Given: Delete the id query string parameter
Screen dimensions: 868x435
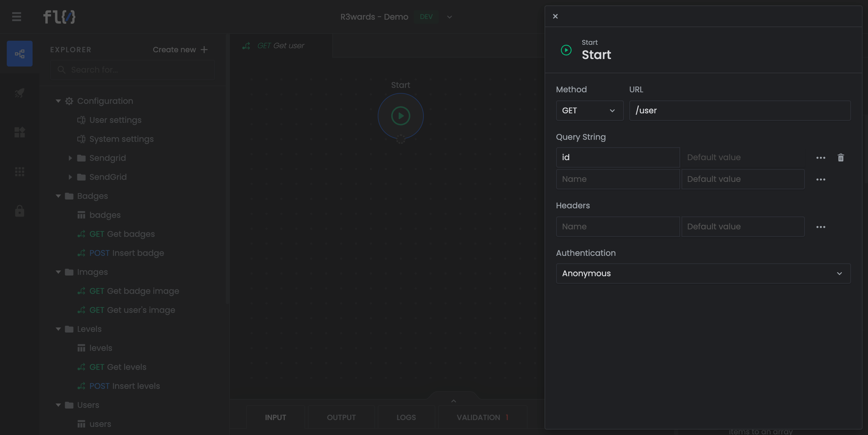Looking at the screenshot, I should tap(841, 157).
